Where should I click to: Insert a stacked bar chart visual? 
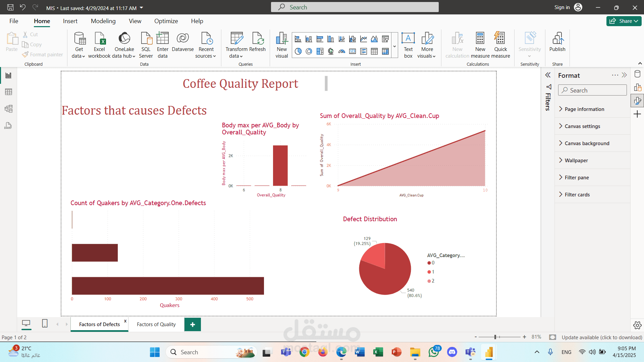pyautogui.click(x=298, y=39)
